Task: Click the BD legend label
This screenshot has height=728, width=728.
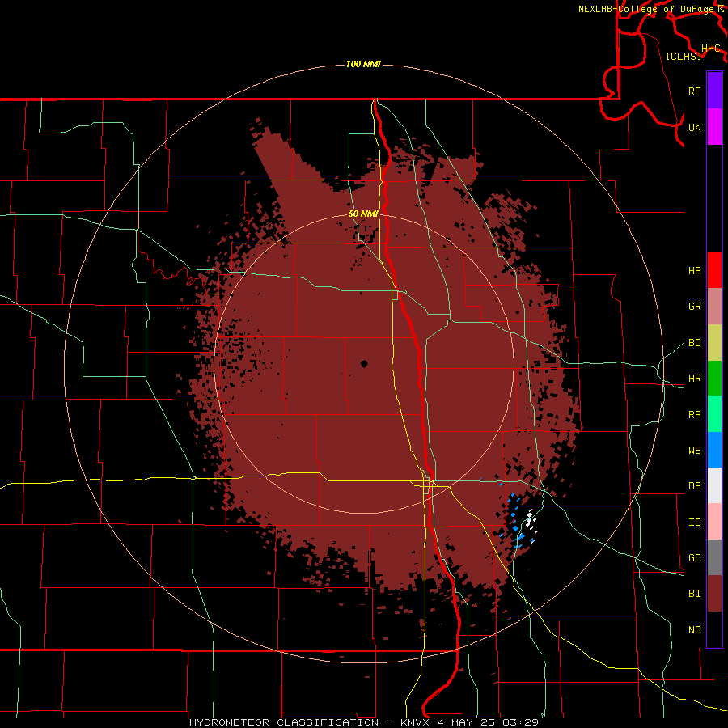Action: [695, 342]
